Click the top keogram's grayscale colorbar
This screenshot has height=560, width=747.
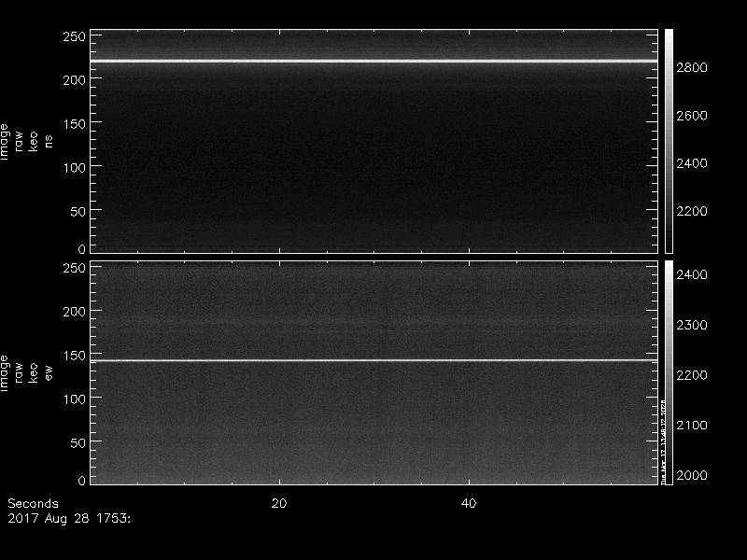(669, 140)
